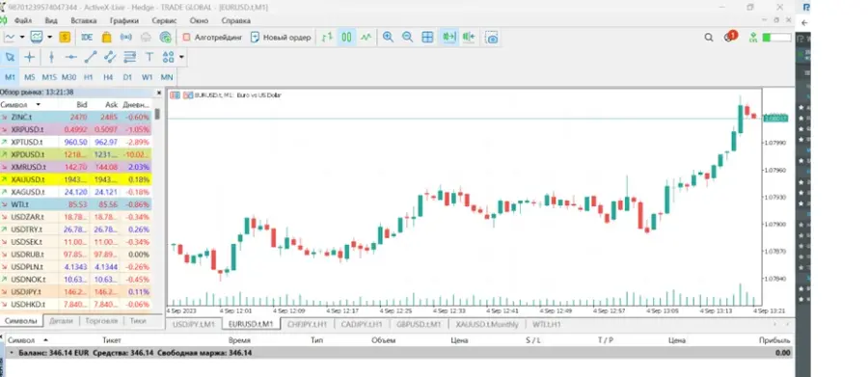
Task: Switch to XAUUSD.t,Monthly chart tab
Action: point(487,324)
